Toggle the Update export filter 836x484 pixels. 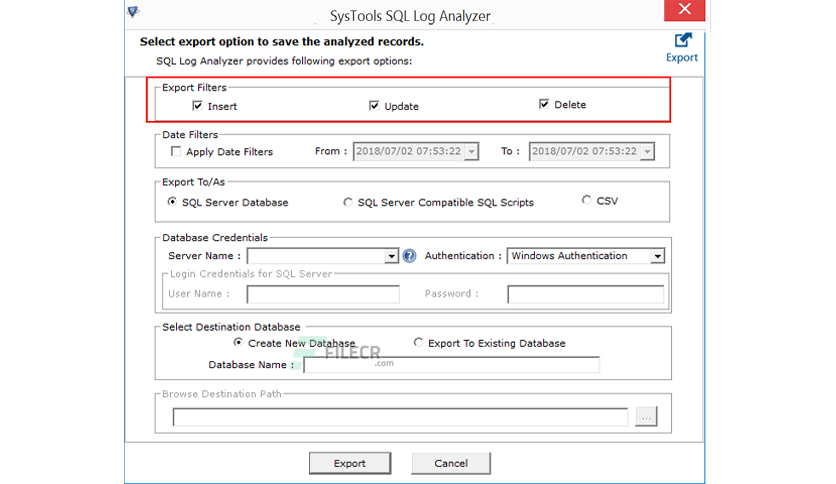374,106
